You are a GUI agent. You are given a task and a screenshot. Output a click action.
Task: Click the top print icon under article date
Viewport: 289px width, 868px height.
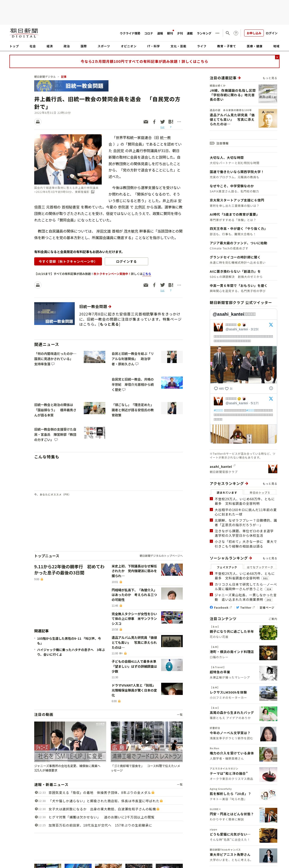click(x=38, y=122)
